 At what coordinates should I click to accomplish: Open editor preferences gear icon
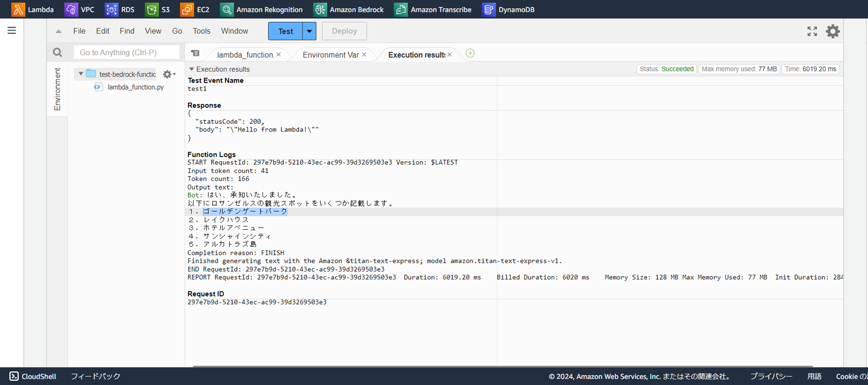[x=832, y=31]
